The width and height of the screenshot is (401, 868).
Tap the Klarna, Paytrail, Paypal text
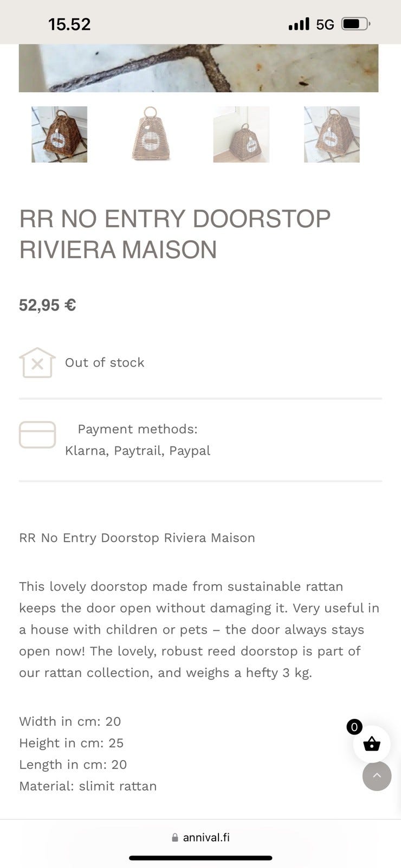[x=138, y=450]
